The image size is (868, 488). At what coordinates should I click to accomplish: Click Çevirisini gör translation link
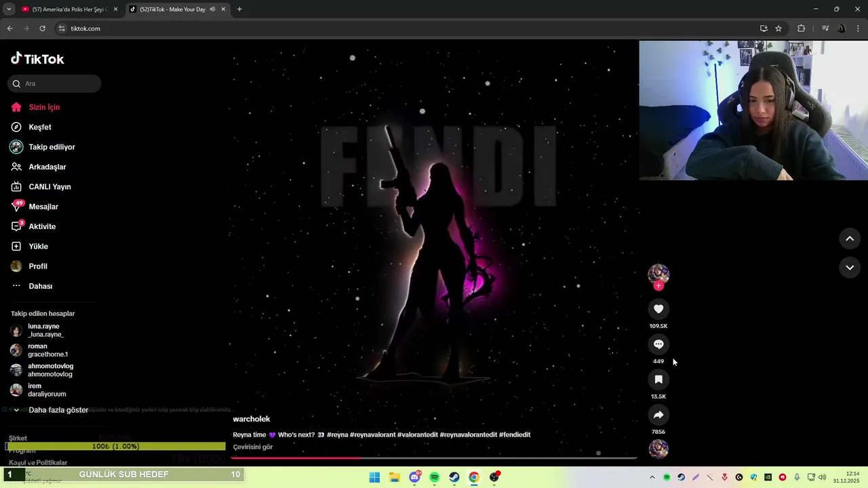pyautogui.click(x=253, y=447)
